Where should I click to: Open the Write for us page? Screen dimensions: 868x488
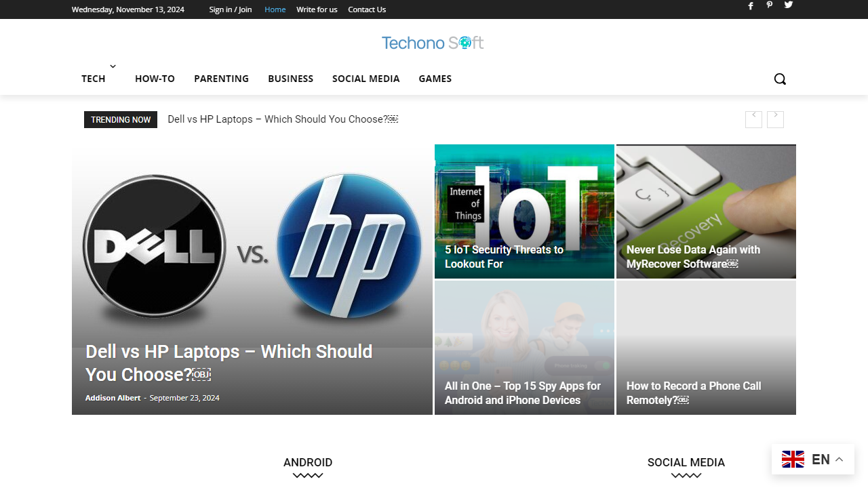pos(317,9)
